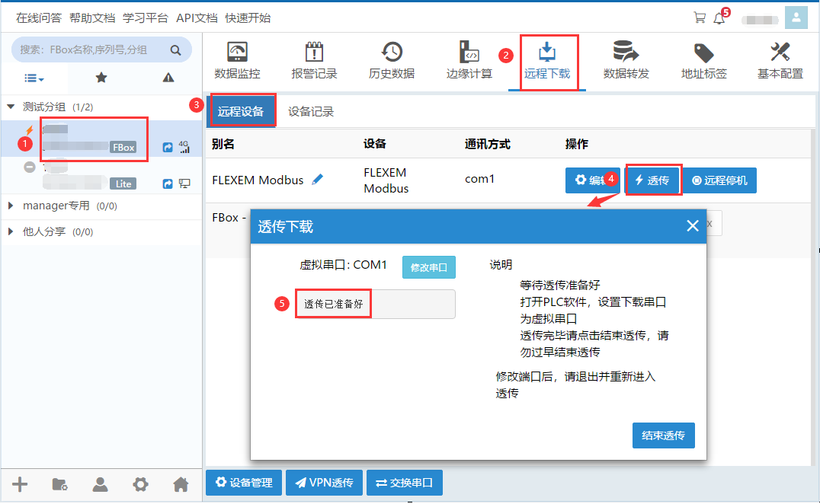Image resolution: width=820 pixels, height=504 pixels.
Task: Click the 结束透传 button
Action: click(x=663, y=435)
